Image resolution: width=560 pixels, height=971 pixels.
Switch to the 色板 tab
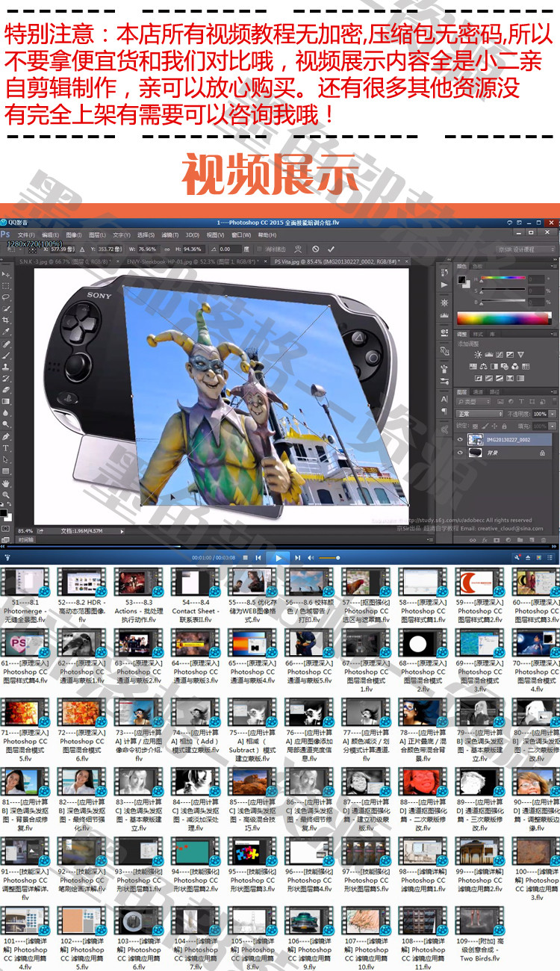coord(477,266)
